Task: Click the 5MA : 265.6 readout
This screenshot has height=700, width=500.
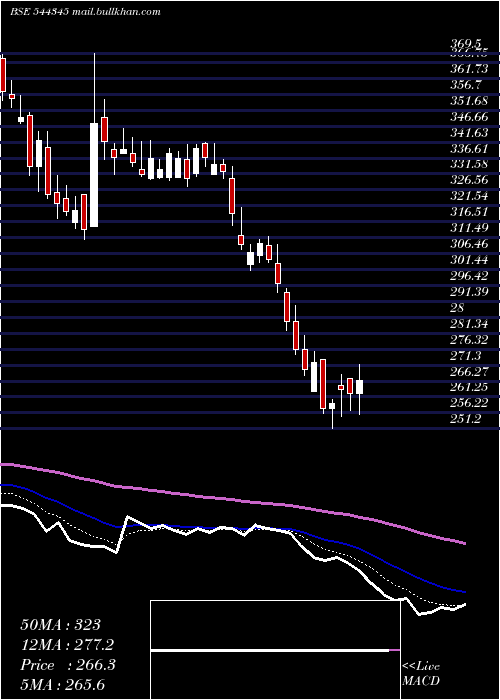Action: point(63,684)
